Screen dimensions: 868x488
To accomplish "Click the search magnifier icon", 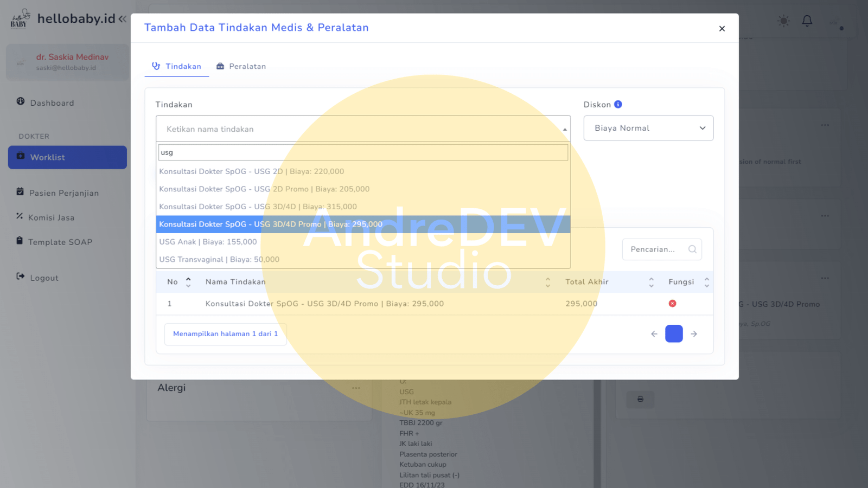I will [692, 249].
